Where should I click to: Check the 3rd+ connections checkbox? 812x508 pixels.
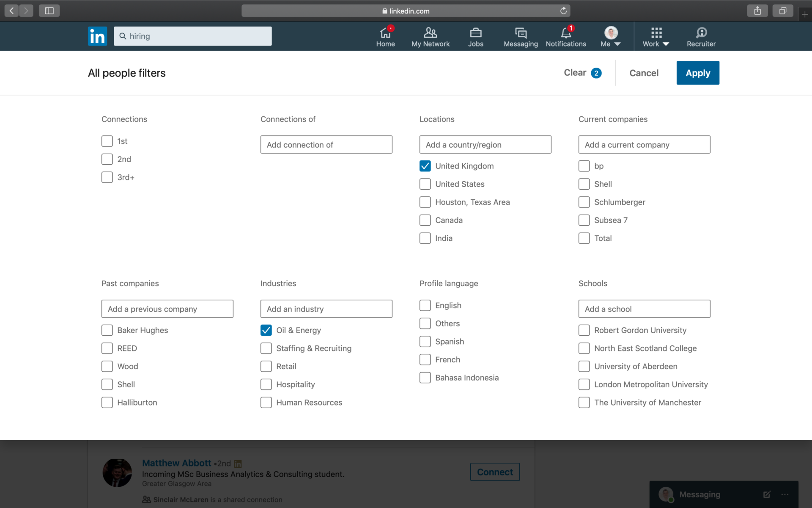pos(107,177)
